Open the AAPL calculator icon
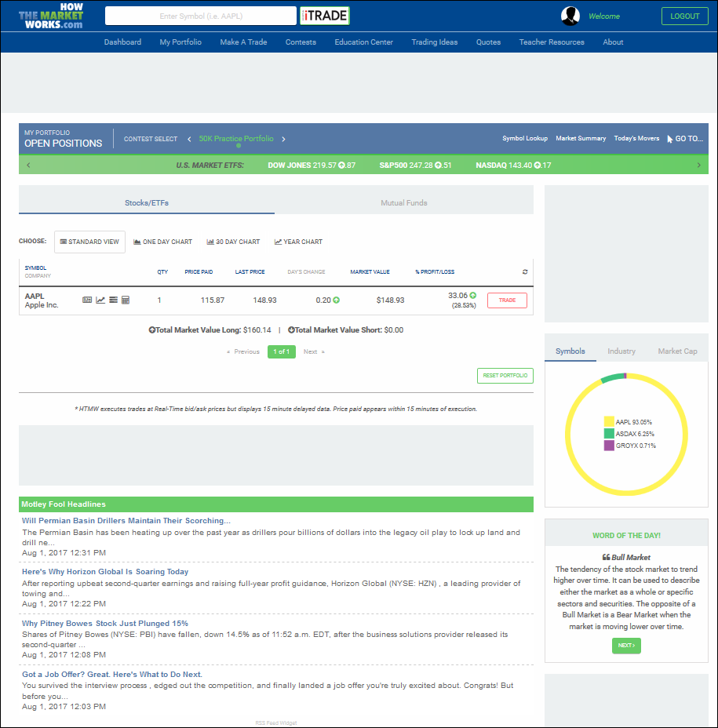Screen dimensions: 718x728 point(126,300)
